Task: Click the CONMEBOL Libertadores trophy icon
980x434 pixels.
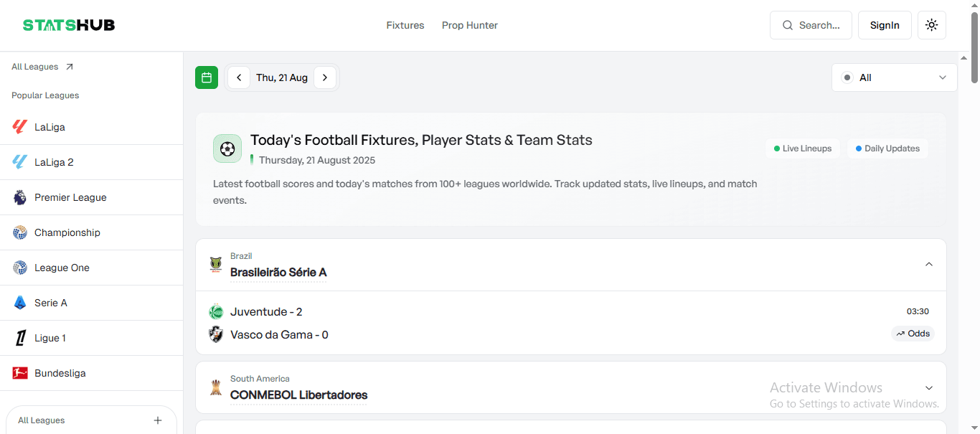Action: (x=216, y=387)
